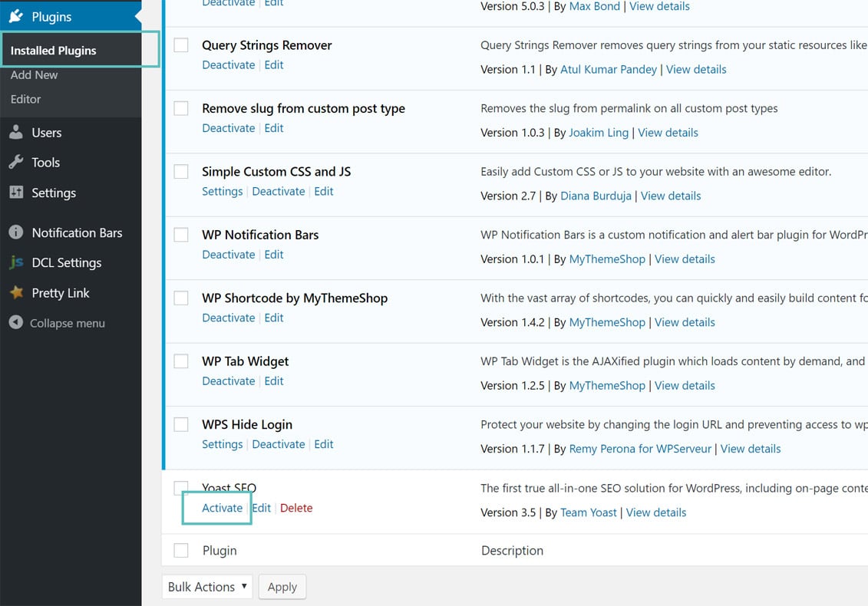Select the Users icon in the sidebar

16,132
